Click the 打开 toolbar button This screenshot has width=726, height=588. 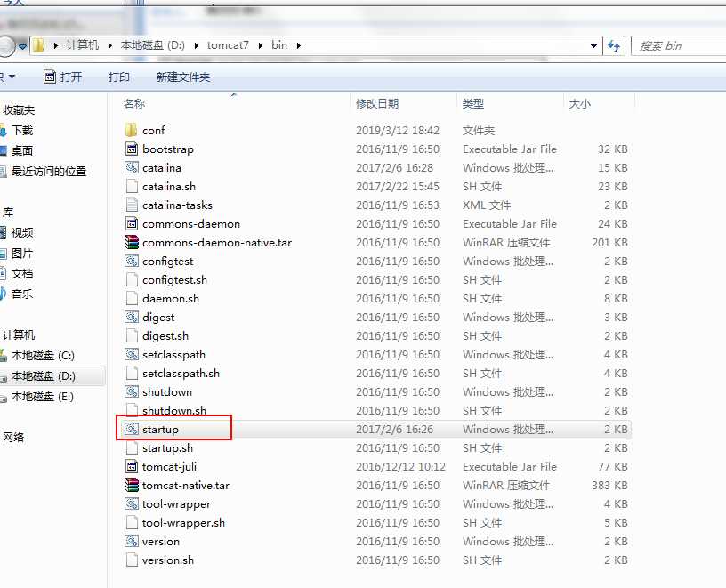coord(63,77)
